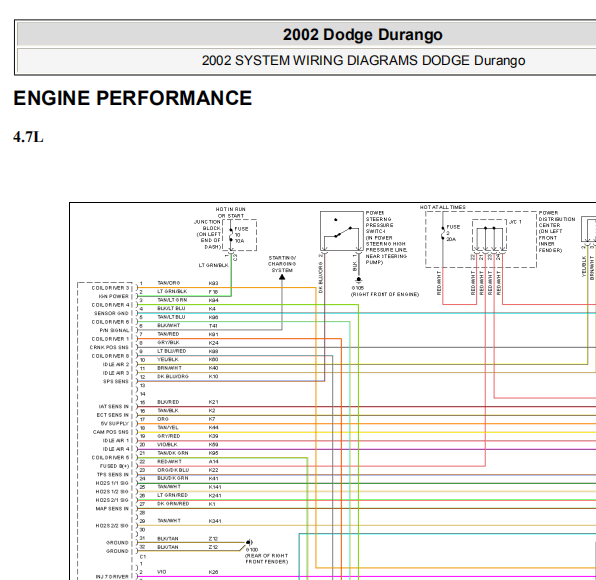The width and height of the screenshot is (596, 580).
Task: Click the 'BLK/RED' wire color label
Action: pos(168,402)
